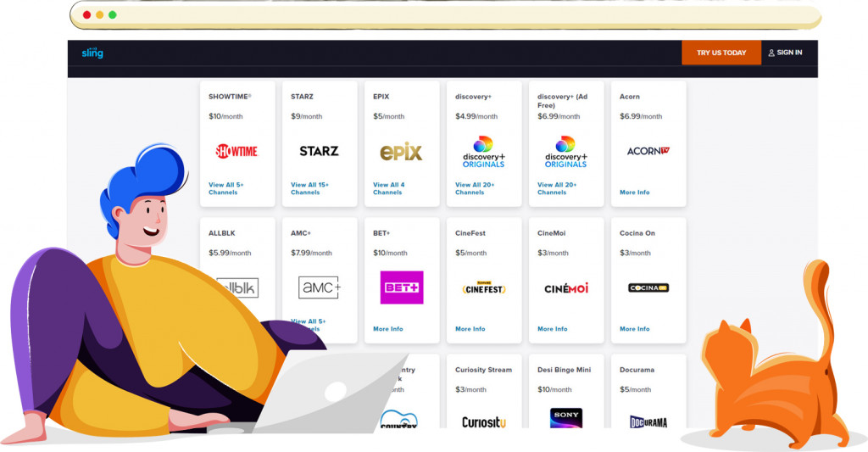Screen dimensions: 868x452
Task: Click the Curiosity Stream logo
Action: 484,422
